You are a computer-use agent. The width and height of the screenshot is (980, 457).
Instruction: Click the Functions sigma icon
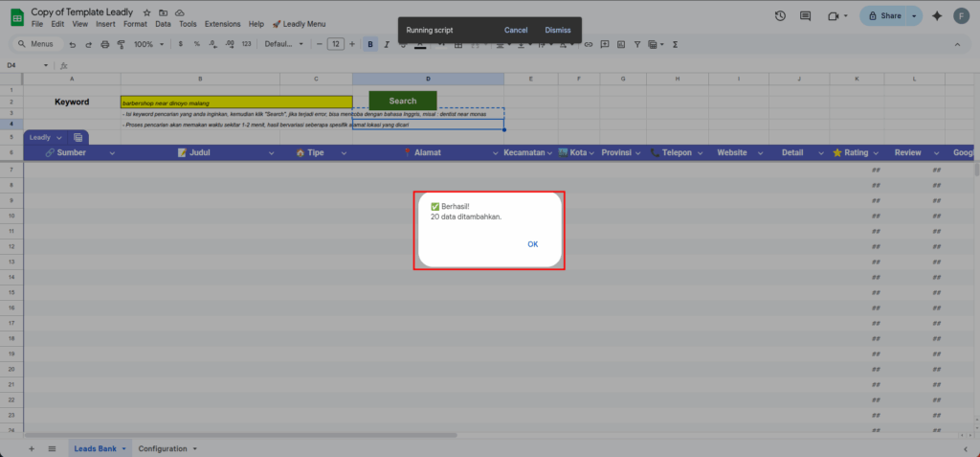(676, 44)
